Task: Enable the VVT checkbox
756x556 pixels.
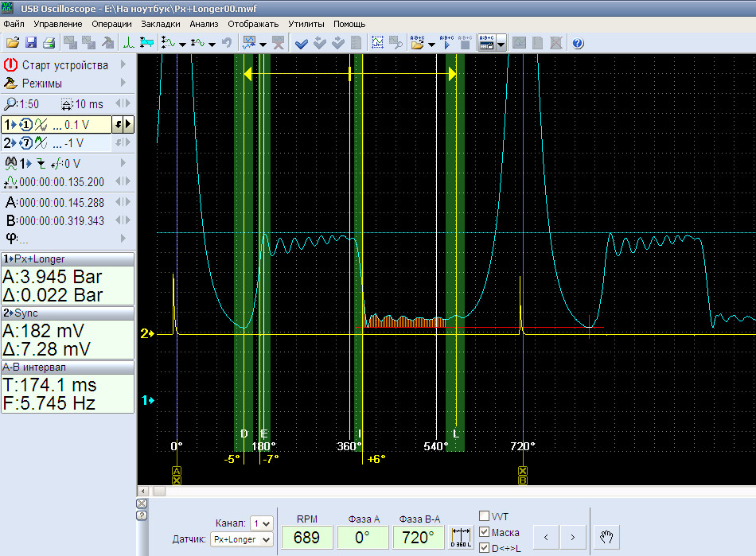Action: [484, 517]
